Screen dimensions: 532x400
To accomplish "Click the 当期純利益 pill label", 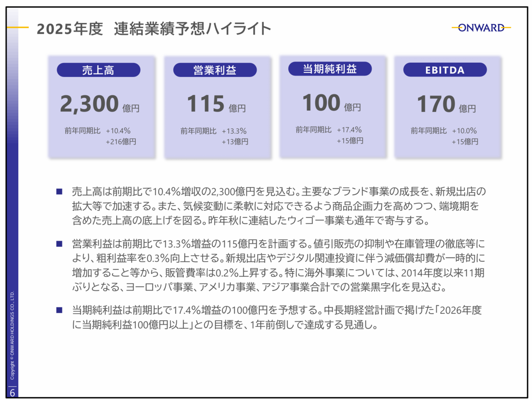I will (x=330, y=69).
